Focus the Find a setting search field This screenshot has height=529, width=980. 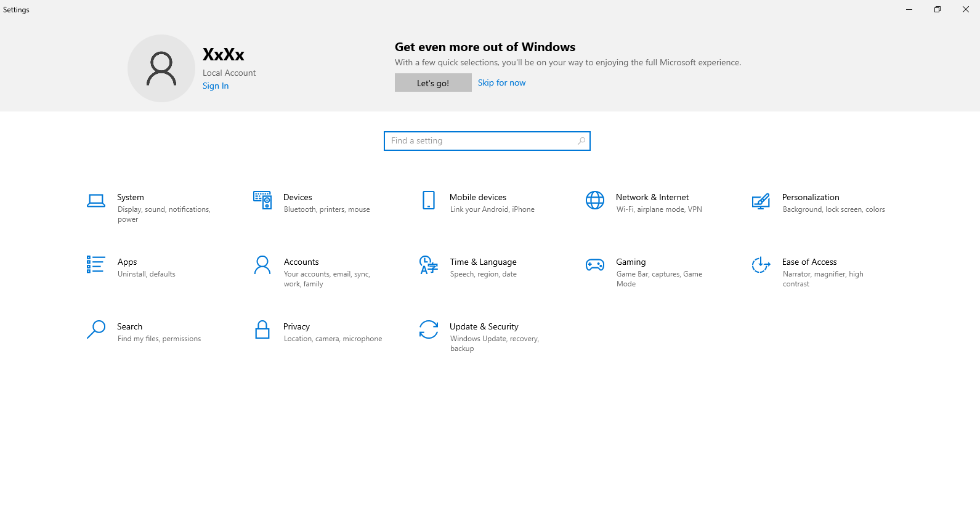487,141
